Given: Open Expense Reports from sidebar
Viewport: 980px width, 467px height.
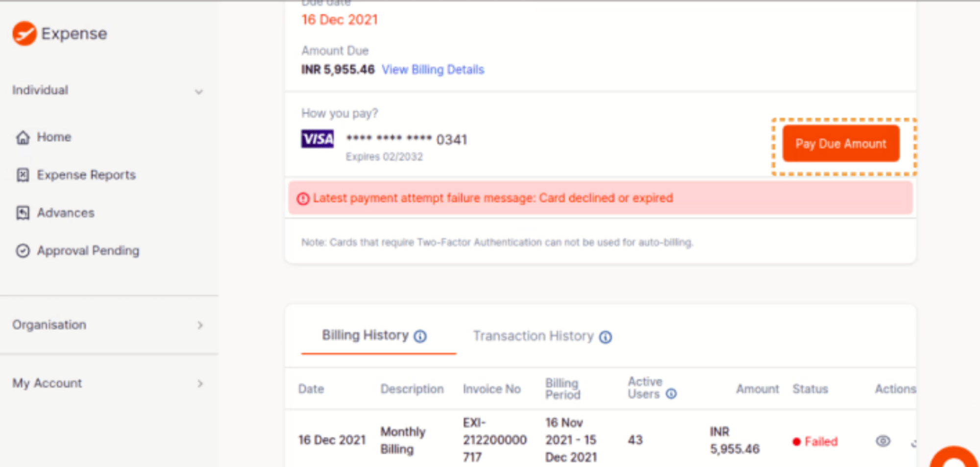Looking at the screenshot, I should coord(76,175).
